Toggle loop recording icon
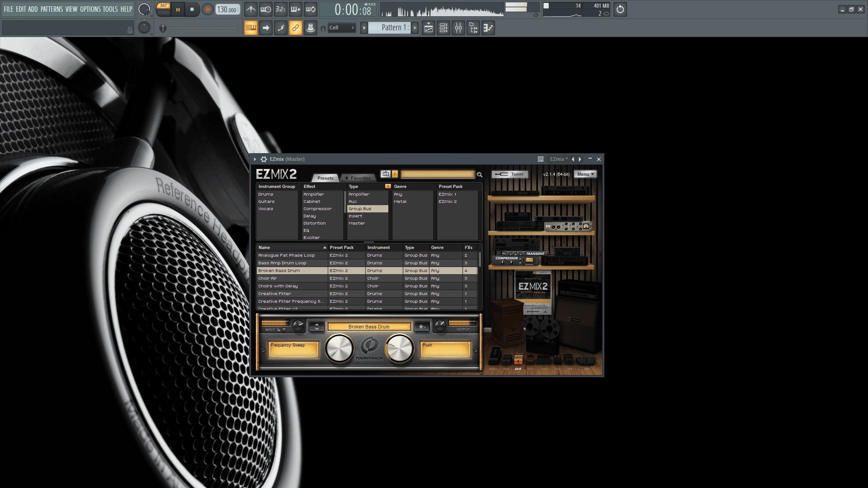 pyautogui.click(x=311, y=9)
